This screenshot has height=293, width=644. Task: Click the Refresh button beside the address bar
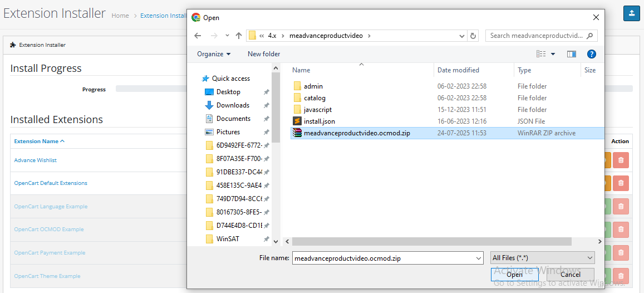click(x=473, y=36)
